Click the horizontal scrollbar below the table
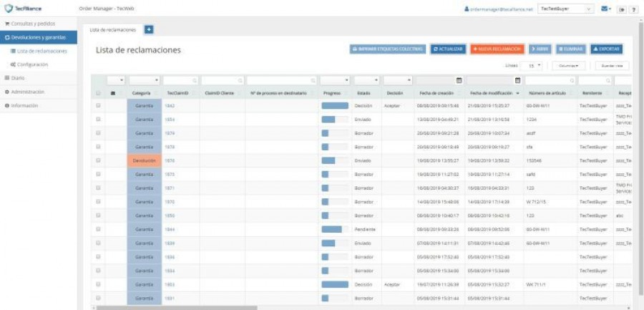The image size is (644, 310). coord(177,307)
